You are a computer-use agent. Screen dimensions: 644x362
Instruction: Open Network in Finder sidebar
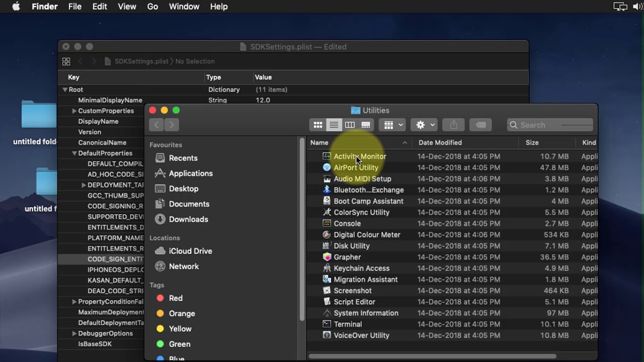(x=177, y=266)
